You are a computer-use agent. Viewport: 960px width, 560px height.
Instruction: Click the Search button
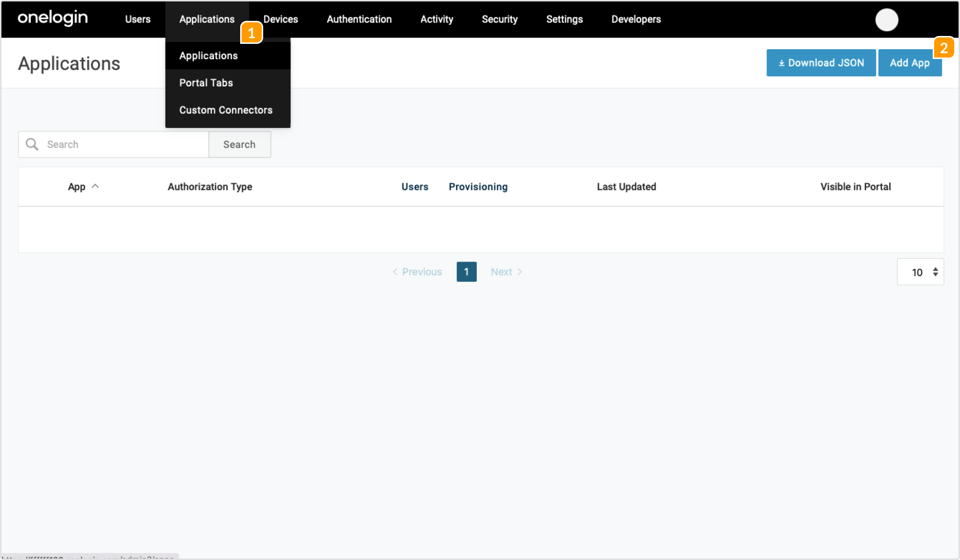point(239,144)
